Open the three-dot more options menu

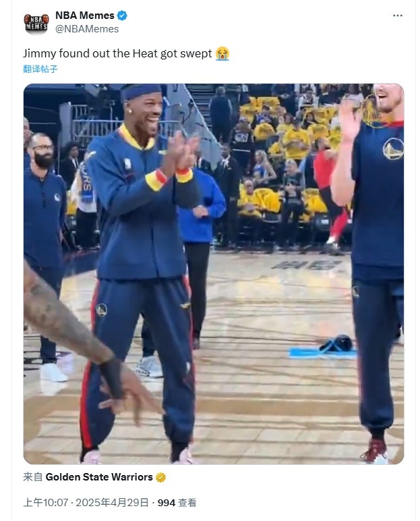pyautogui.click(x=398, y=16)
